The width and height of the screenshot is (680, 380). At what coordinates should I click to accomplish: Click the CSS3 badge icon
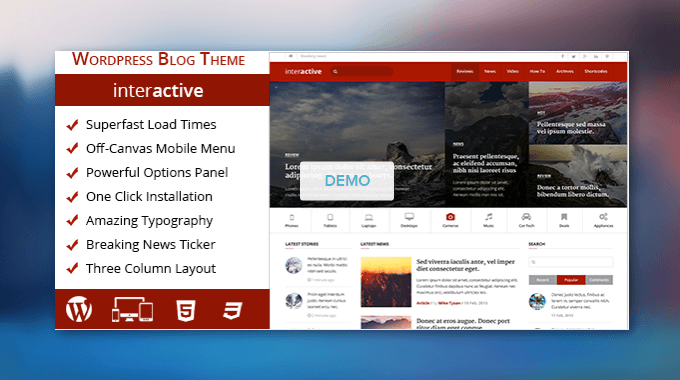click(232, 310)
